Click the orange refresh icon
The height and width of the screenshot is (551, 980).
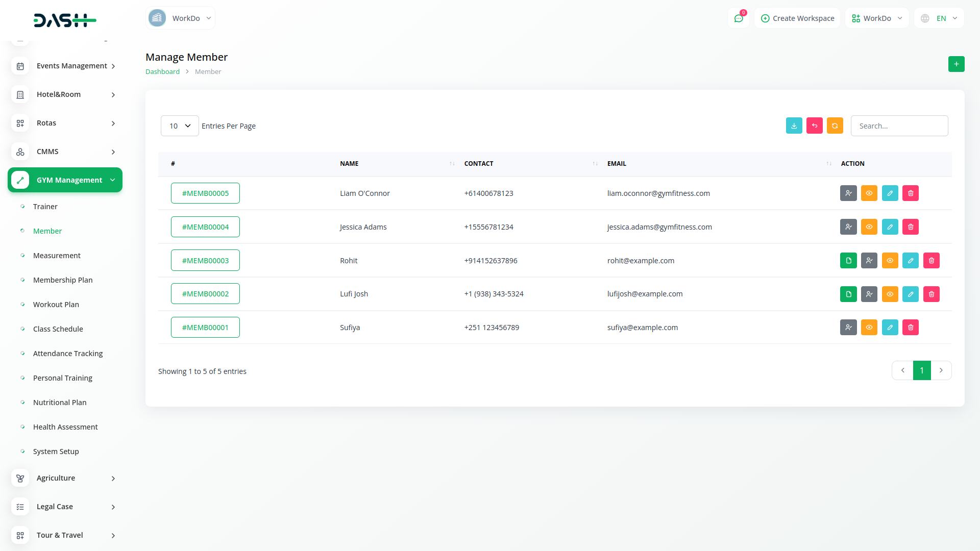coord(835,126)
